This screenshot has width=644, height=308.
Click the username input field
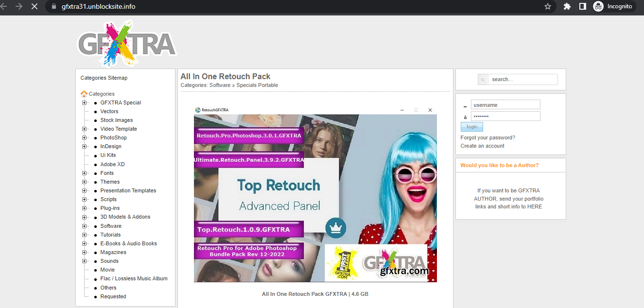point(505,105)
